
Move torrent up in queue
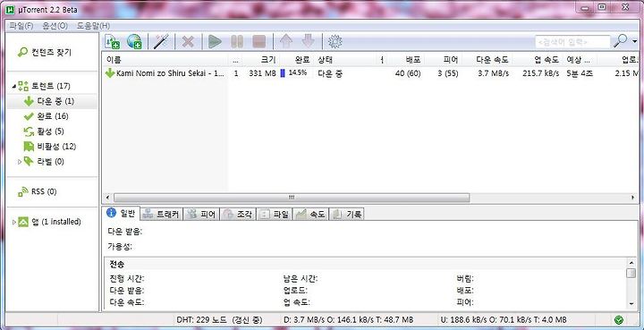pyautogui.click(x=286, y=41)
